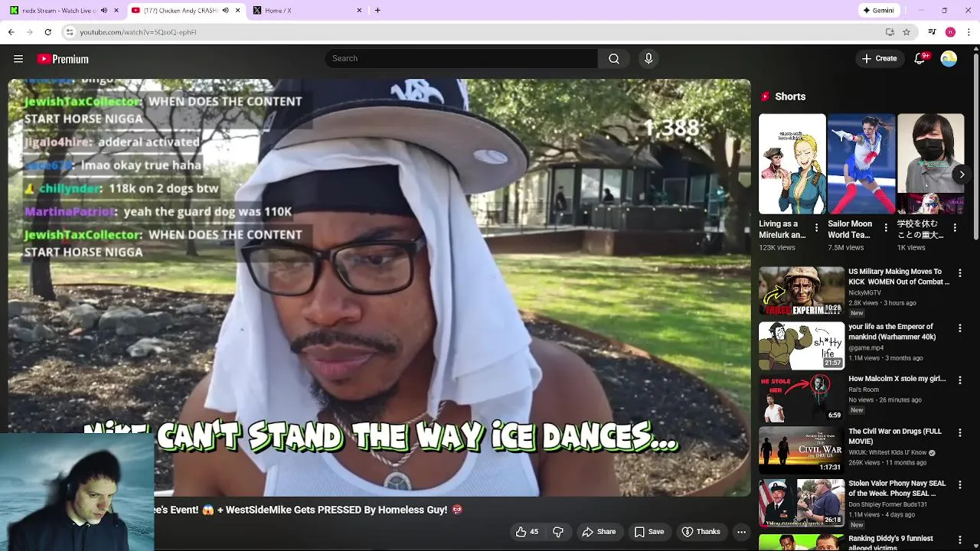Image resolution: width=980 pixels, height=551 pixels.
Task: Click the address bar URL
Action: click(138, 32)
